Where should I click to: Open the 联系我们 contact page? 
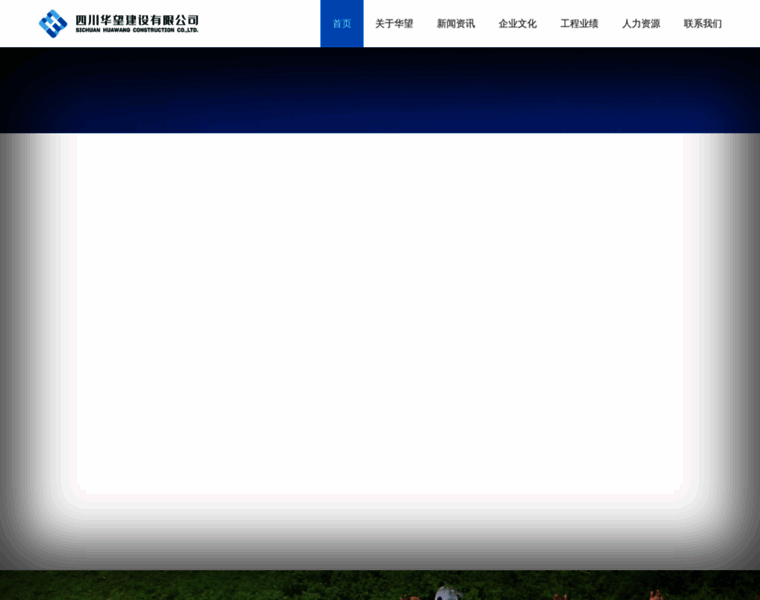click(703, 24)
